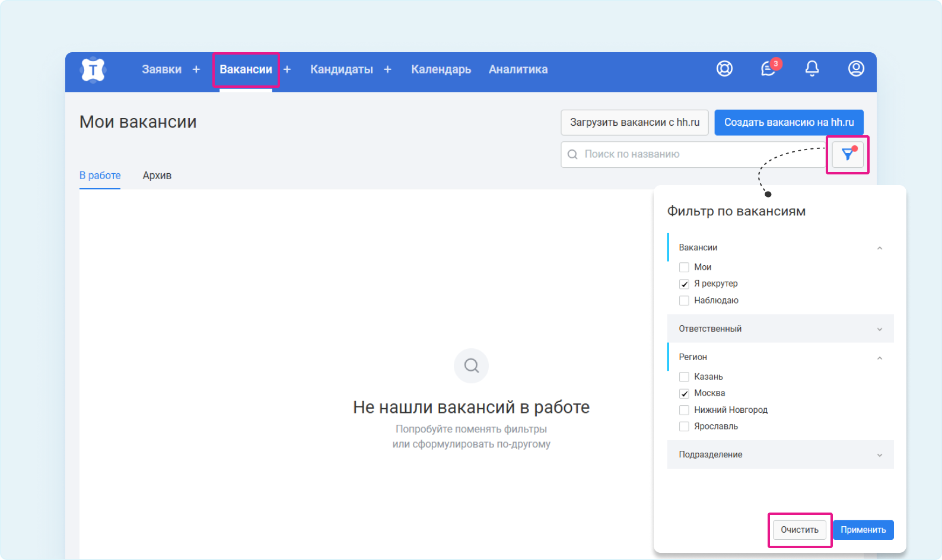The height and width of the screenshot is (560, 942).
Task: Uncheck the Москва region checkbox
Action: [684, 394]
